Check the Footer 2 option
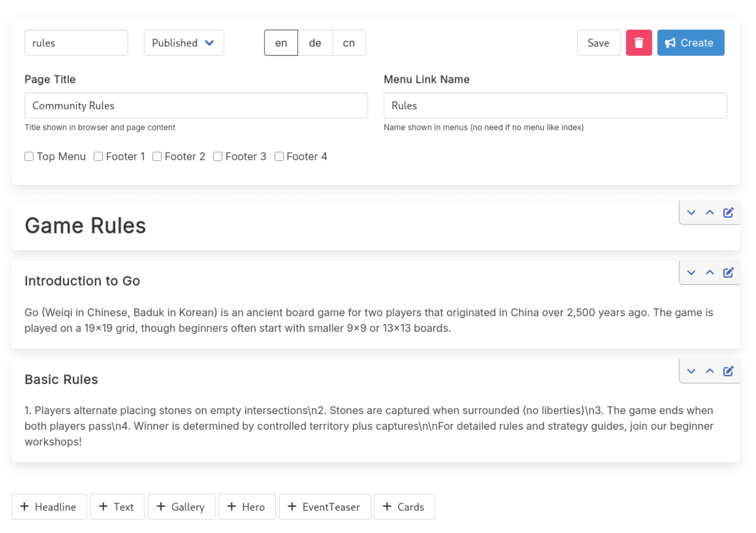Image resolution: width=756 pixels, height=533 pixels. point(157,156)
